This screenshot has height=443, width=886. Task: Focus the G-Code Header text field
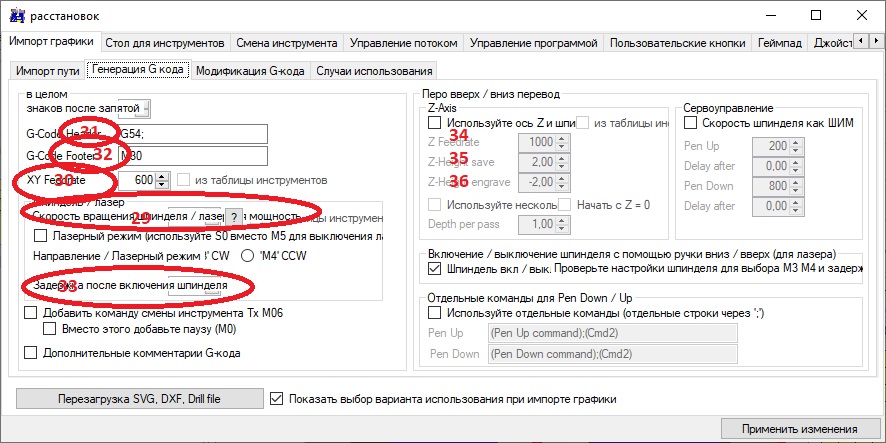pyautogui.click(x=192, y=133)
